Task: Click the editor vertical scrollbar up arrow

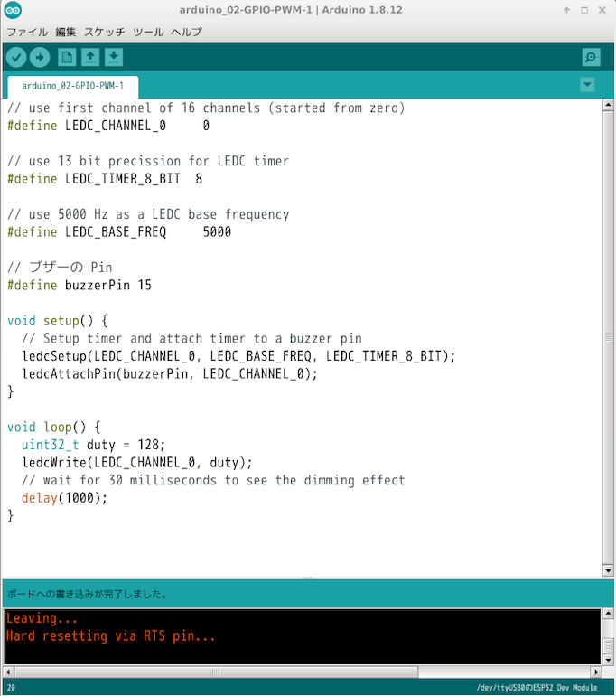Action: [609, 105]
